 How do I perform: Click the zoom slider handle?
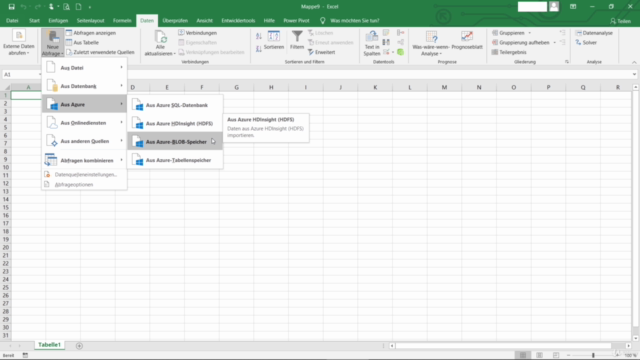593,355
